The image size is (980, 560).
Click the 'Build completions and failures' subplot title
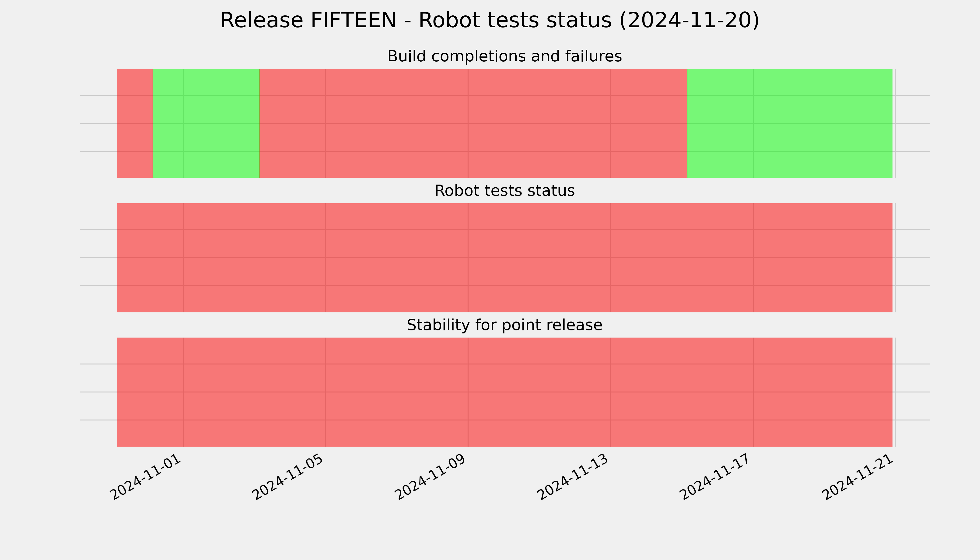505,56
